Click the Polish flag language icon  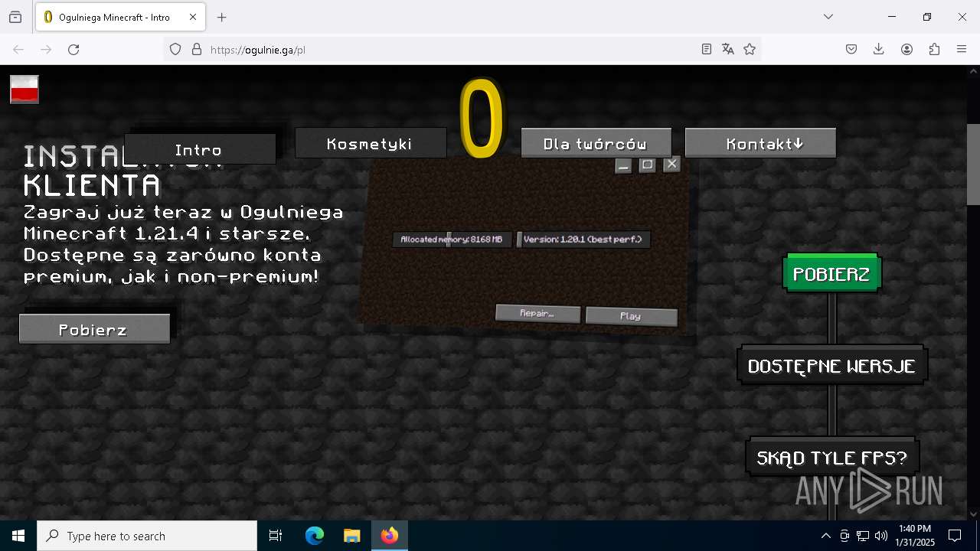click(x=24, y=89)
